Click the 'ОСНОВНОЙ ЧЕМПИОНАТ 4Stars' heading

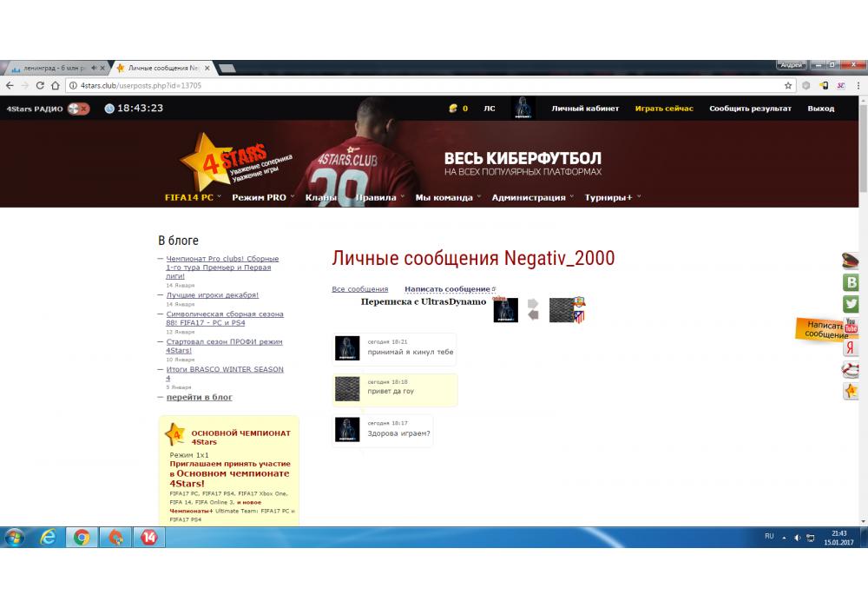[x=240, y=438]
